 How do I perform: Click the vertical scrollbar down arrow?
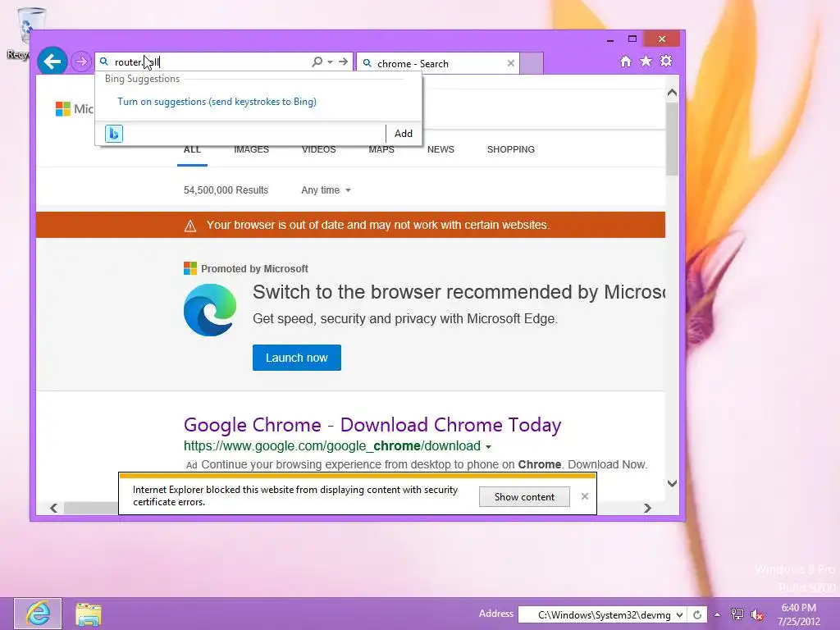673,483
